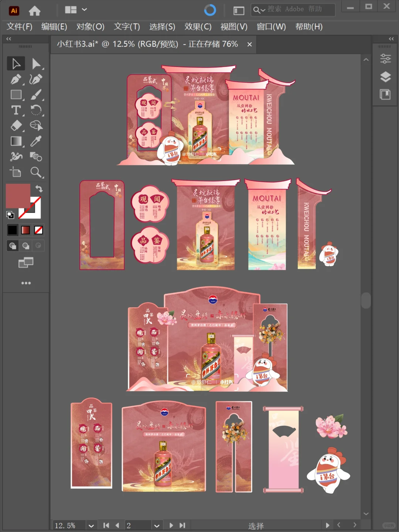Open the 编辑(E) menu
399x532 pixels.
click(x=54, y=27)
